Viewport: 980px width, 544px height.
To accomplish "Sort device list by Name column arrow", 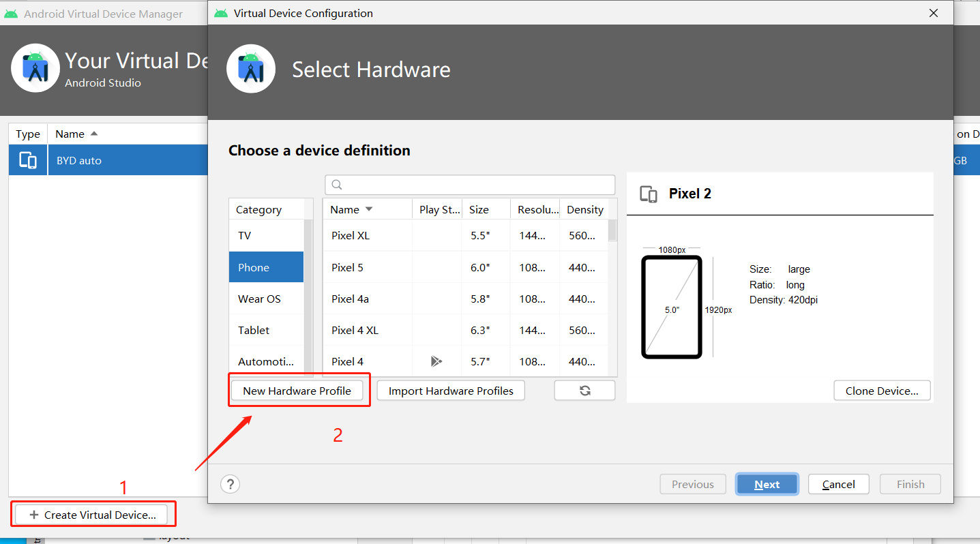I will click(369, 209).
